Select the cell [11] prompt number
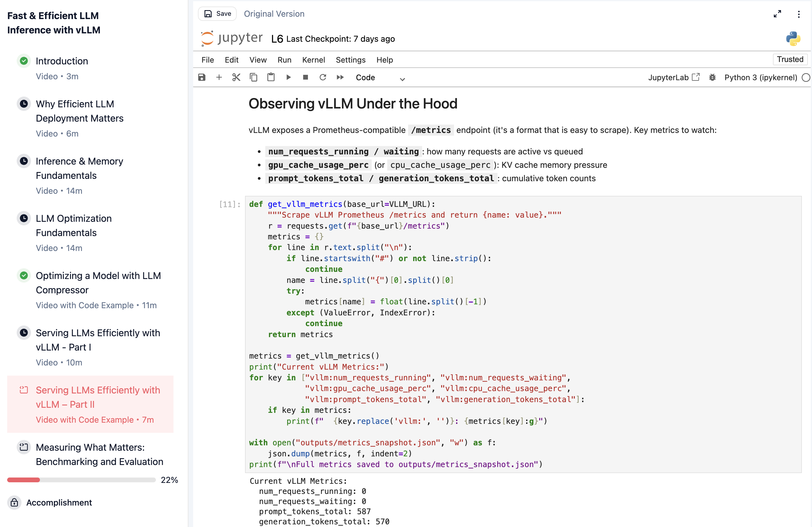Viewport: 812px width, 527px height. [x=230, y=204]
